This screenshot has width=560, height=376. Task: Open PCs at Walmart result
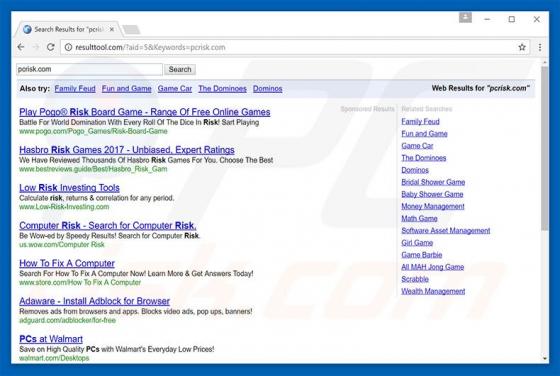[51, 339]
